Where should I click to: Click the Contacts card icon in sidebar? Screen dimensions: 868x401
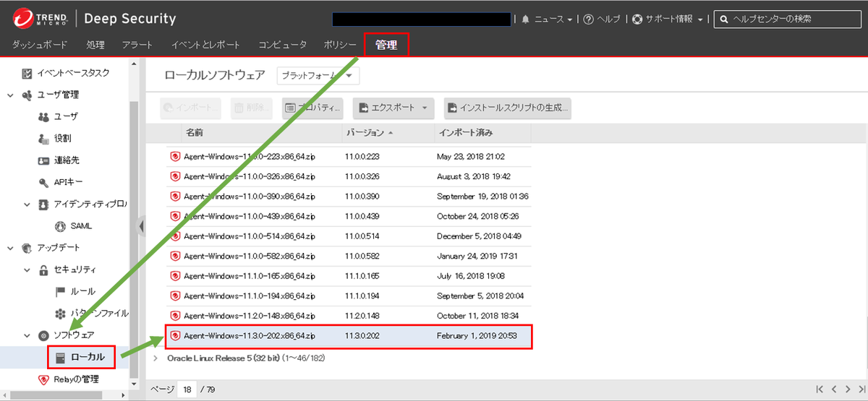pos(43,160)
